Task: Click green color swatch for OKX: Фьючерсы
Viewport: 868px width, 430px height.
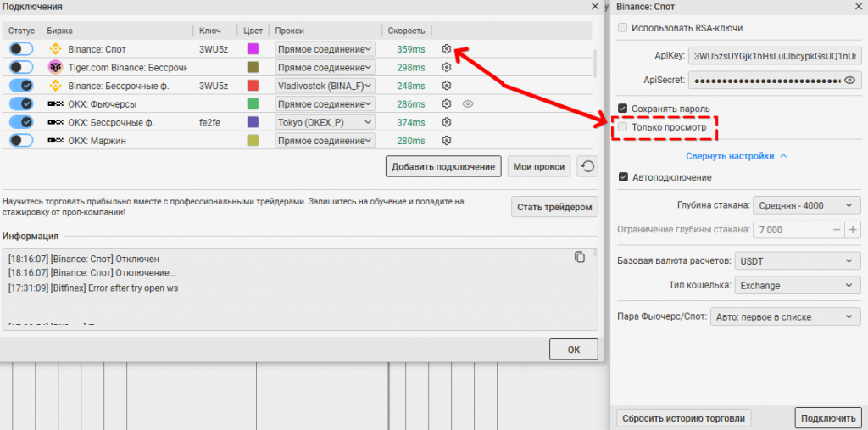Action: click(x=253, y=103)
